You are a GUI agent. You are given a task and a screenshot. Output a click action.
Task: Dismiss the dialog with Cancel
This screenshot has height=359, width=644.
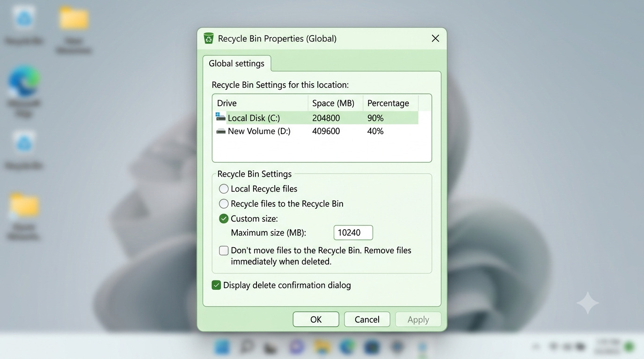click(367, 319)
